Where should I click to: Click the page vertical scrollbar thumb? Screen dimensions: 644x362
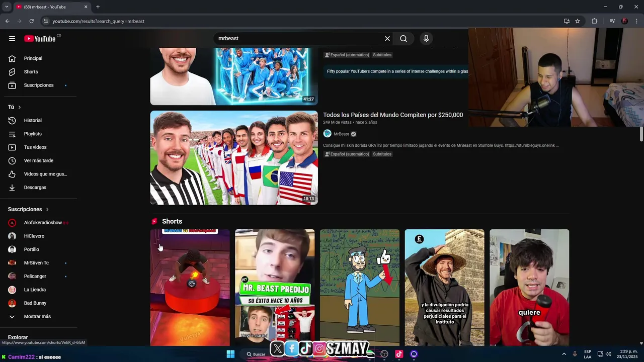pos(641,134)
